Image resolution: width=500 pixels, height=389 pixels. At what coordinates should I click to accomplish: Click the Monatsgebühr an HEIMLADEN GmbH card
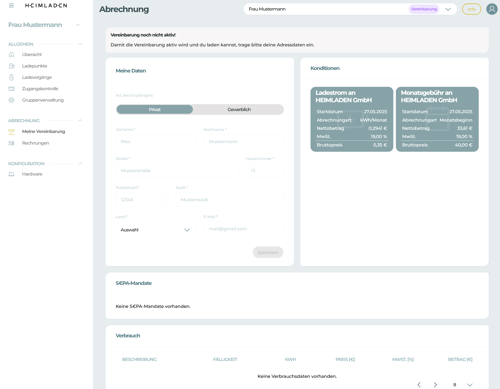pos(437,119)
